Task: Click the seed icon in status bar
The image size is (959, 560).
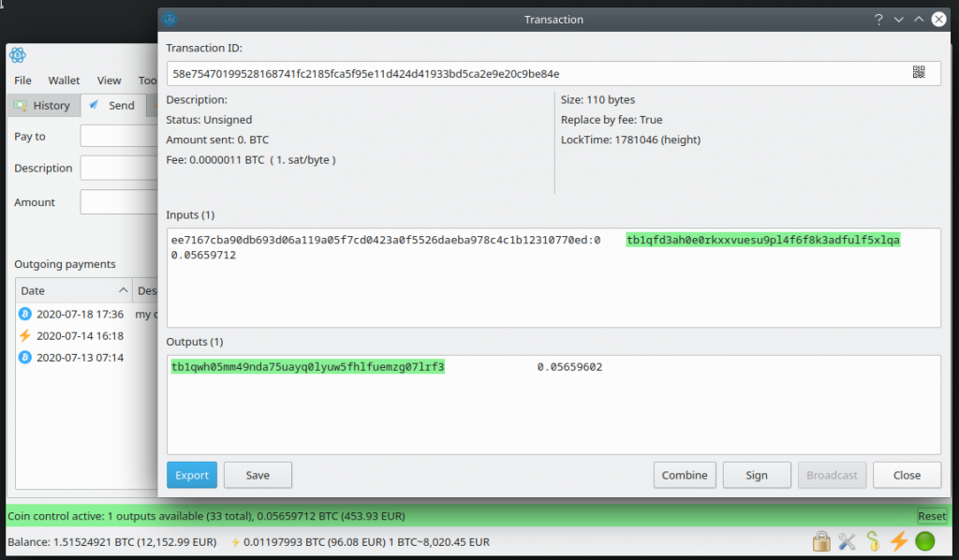Action: click(x=873, y=541)
